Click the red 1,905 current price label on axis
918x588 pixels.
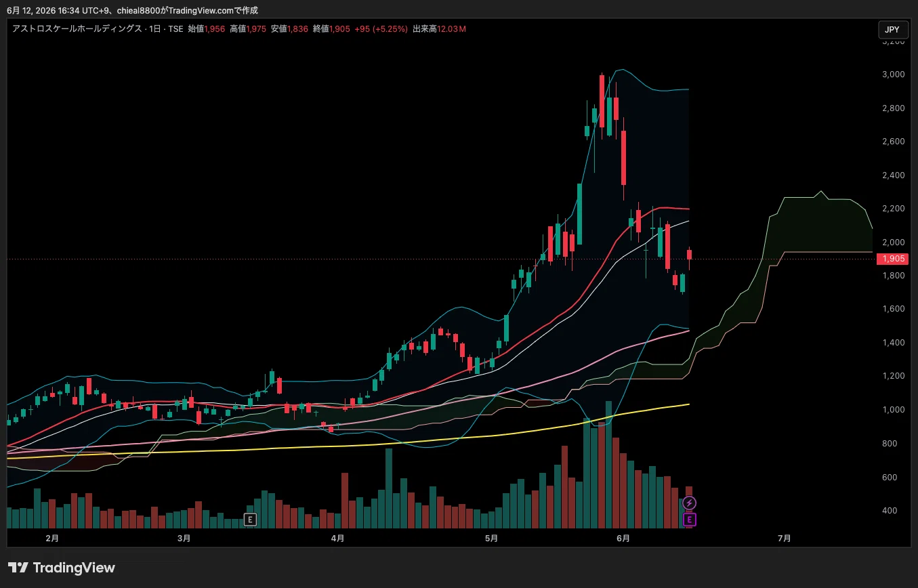point(892,259)
